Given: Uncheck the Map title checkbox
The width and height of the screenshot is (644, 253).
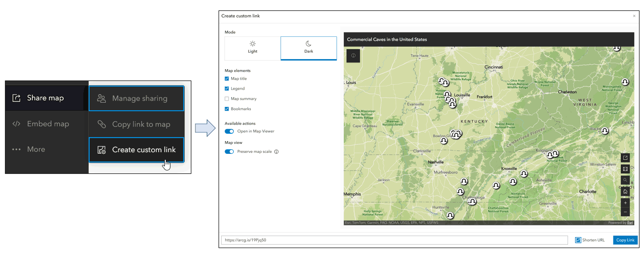Looking at the screenshot, I should click(227, 79).
